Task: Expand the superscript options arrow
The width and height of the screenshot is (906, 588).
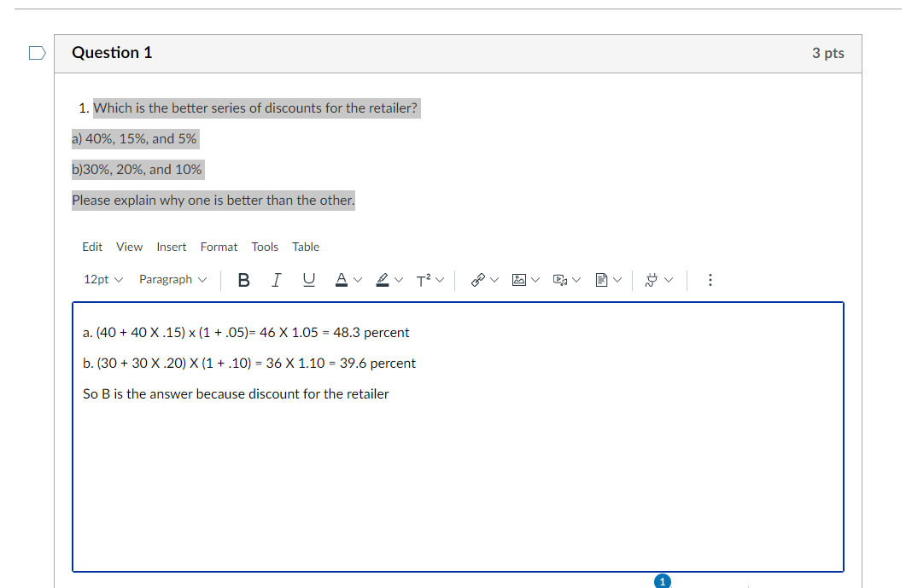Action: pos(441,280)
